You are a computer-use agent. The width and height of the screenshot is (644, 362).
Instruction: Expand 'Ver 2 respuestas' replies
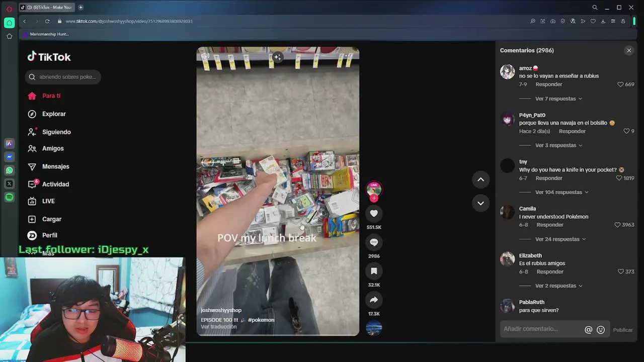tap(558, 286)
